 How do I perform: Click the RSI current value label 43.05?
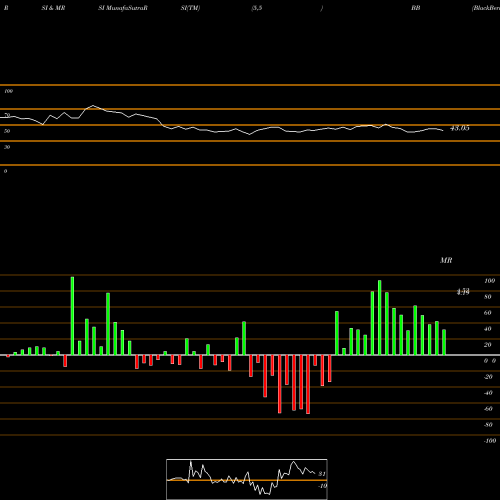[x=460, y=128]
